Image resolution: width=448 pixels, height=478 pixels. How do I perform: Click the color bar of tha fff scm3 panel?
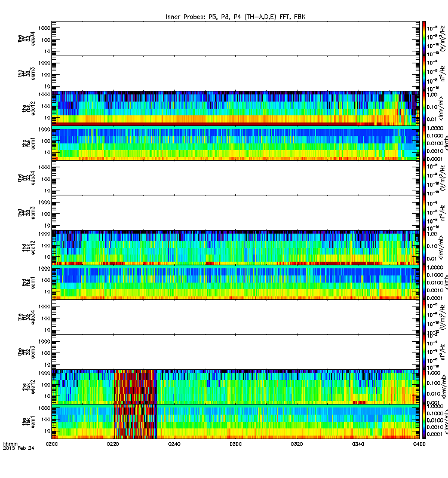424,73
